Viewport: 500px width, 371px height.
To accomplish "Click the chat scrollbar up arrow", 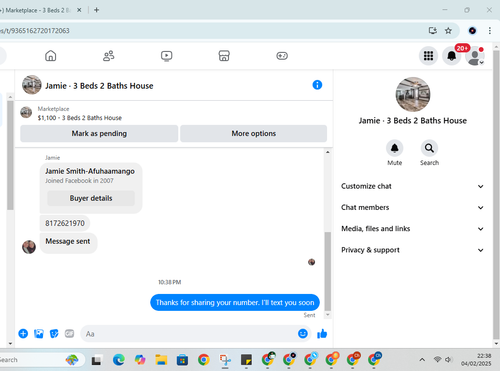I will [x=328, y=152].
